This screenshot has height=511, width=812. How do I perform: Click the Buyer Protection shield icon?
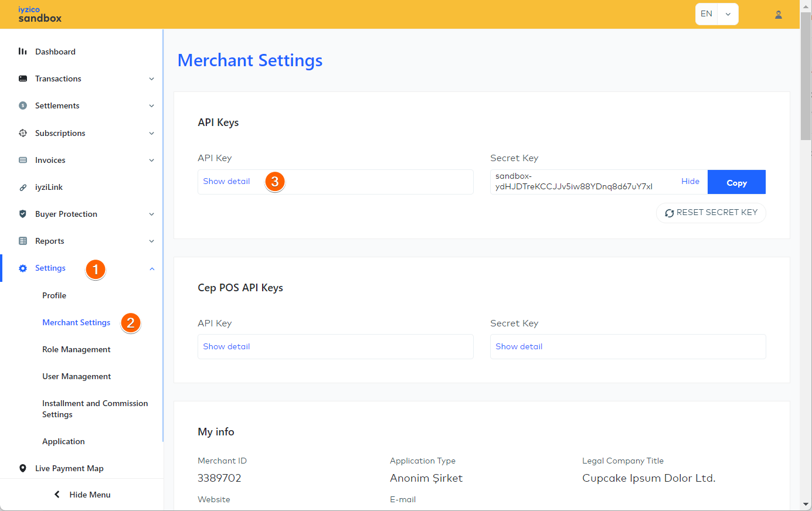click(x=23, y=214)
